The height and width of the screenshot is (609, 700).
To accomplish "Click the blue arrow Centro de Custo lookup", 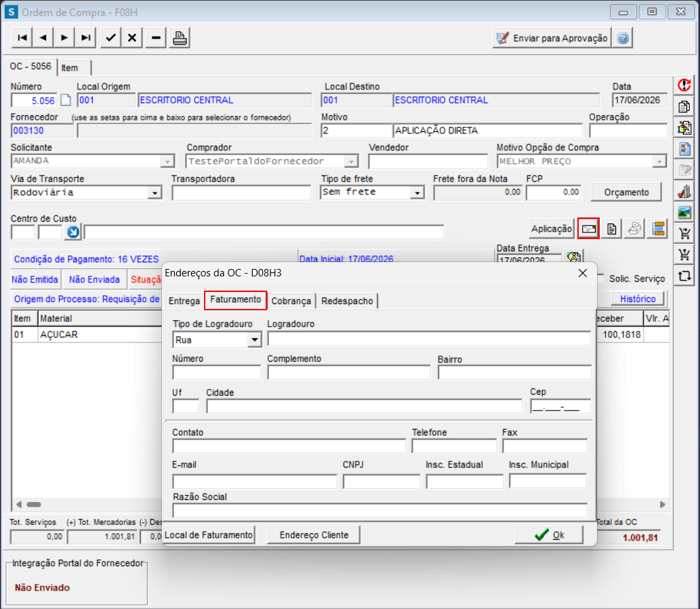I will pos(73,232).
